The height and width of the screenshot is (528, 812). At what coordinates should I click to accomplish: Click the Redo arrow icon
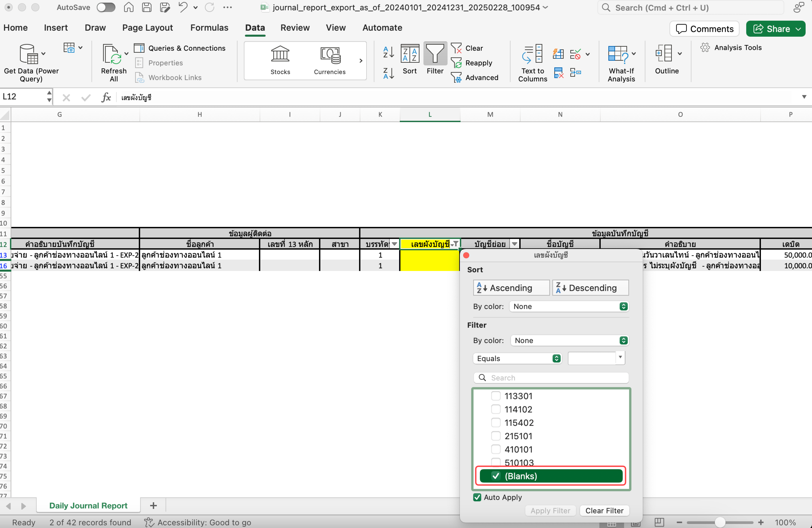point(210,7)
